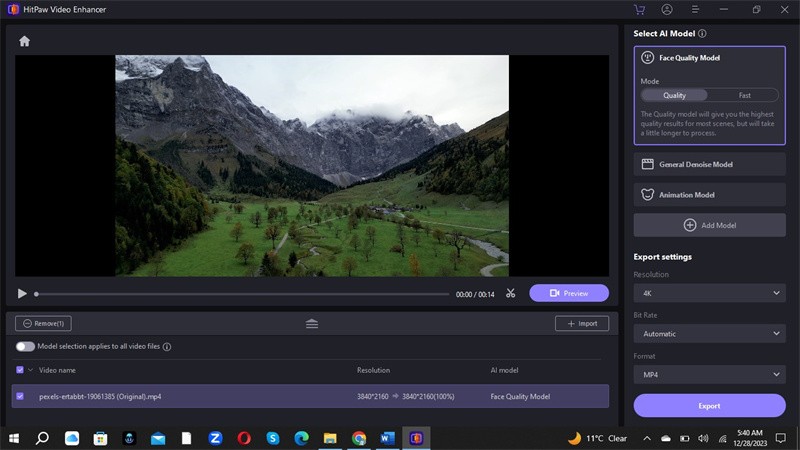Click the Import button
Screen dimensions: 800x450
(581, 323)
